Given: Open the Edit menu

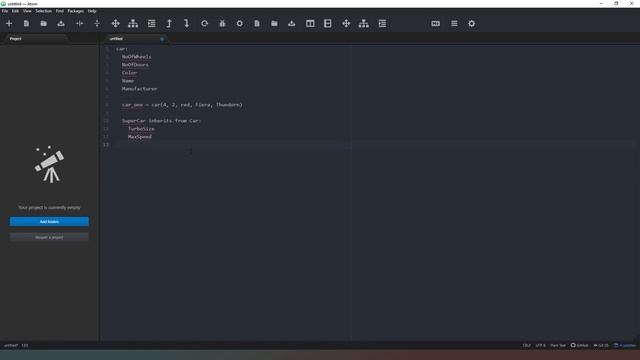Looking at the screenshot, I should [16, 11].
